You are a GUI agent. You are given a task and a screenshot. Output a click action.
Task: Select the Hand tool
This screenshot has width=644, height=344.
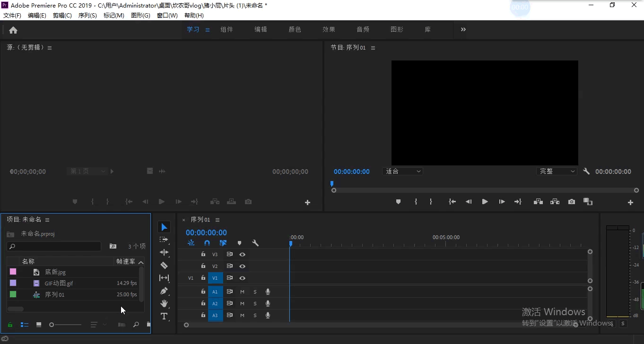[x=164, y=303]
